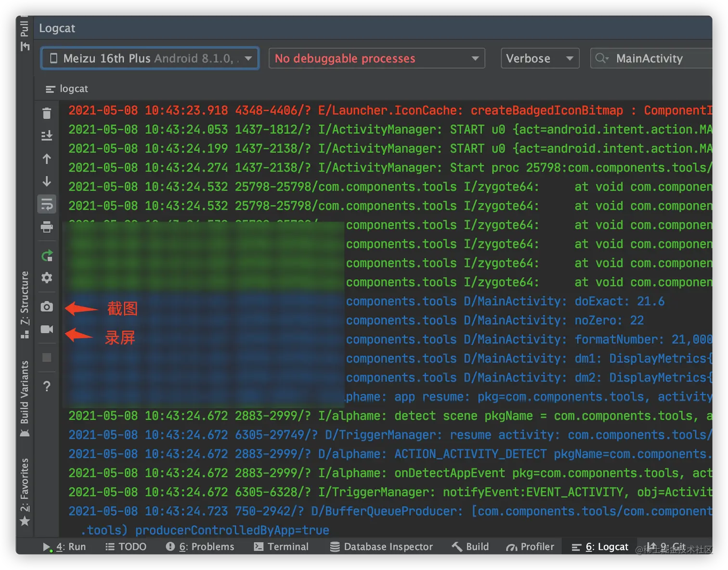This screenshot has height=570, width=728.
Task: Open the Terminal tool window
Action: [281, 547]
